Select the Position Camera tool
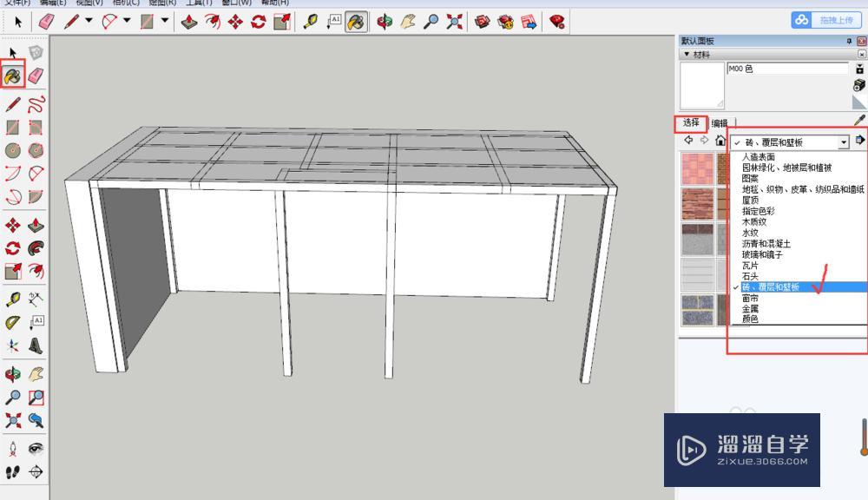The image size is (868, 500). (x=13, y=449)
